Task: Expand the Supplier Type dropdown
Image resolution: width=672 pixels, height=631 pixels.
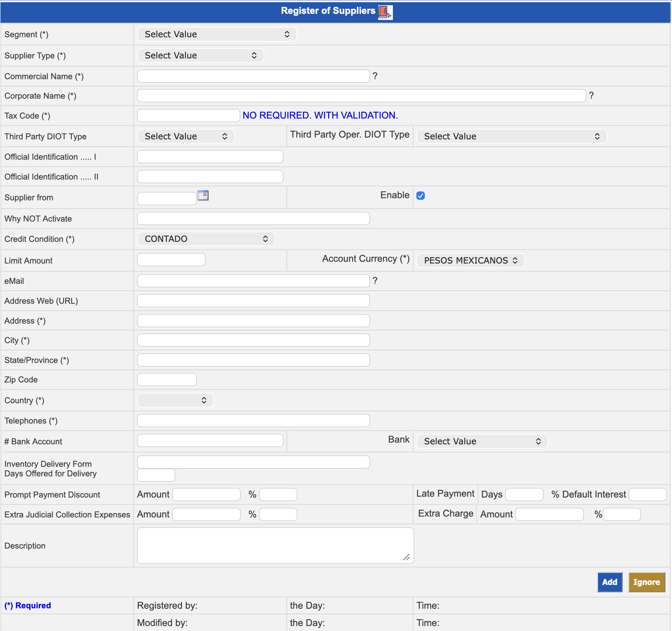Action: pos(201,56)
